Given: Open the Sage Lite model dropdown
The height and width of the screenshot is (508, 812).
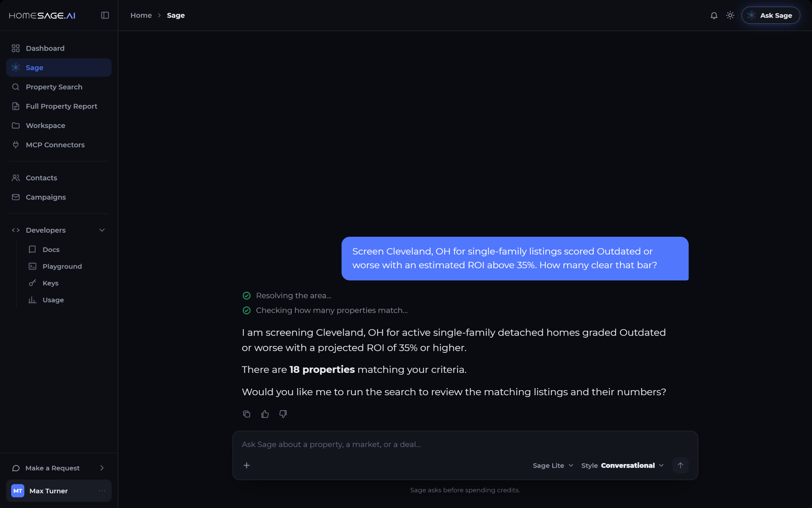Looking at the screenshot, I should point(553,465).
